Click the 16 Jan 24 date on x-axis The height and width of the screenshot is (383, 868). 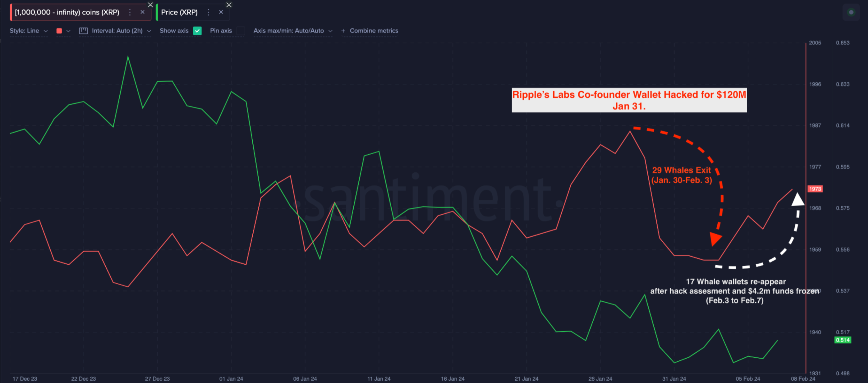click(453, 379)
